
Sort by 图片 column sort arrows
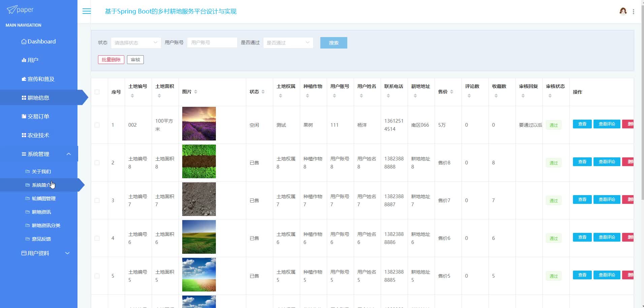coord(196,92)
